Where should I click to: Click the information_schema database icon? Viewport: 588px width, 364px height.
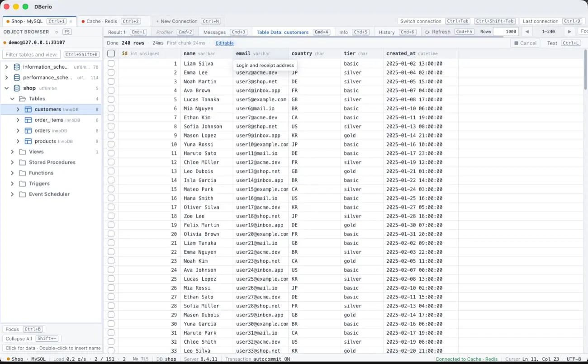click(17, 67)
